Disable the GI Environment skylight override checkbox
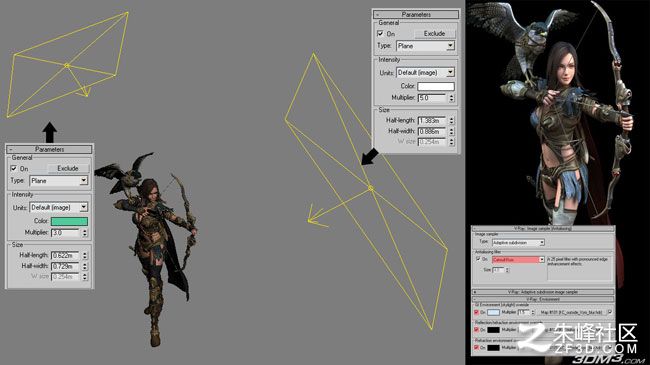 pyautogui.click(x=476, y=312)
